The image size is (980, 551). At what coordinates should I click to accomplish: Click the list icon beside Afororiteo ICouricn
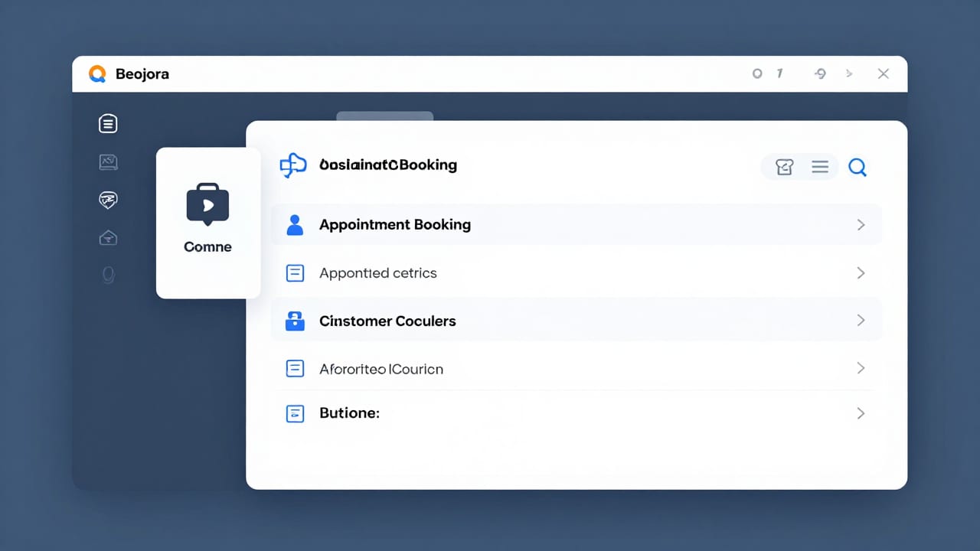coord(295,369)
